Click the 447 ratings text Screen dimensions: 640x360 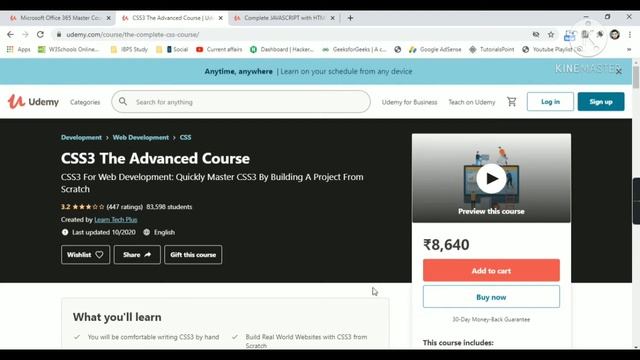(x=124, y=207)
